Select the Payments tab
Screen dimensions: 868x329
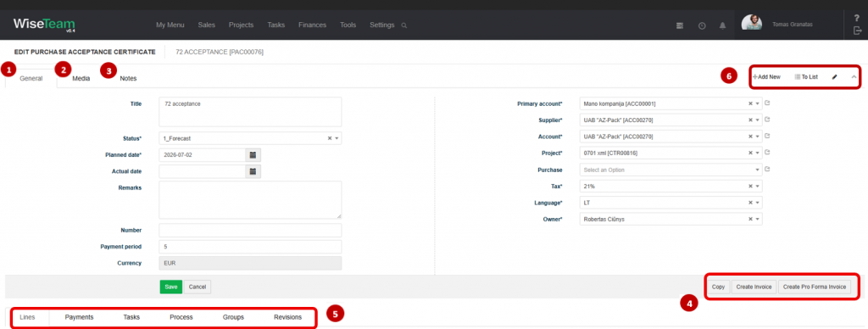click(79, 317)
